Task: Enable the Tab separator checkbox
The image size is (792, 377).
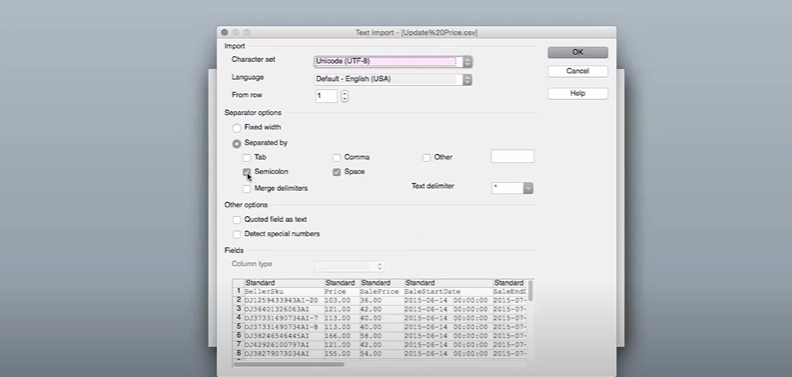Action: coord(246,158)
